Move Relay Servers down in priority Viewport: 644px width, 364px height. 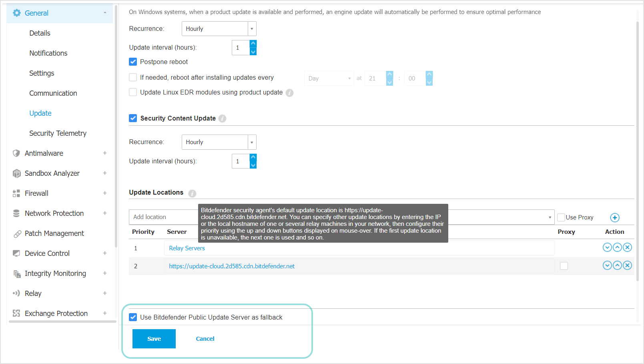click(607, 247)
